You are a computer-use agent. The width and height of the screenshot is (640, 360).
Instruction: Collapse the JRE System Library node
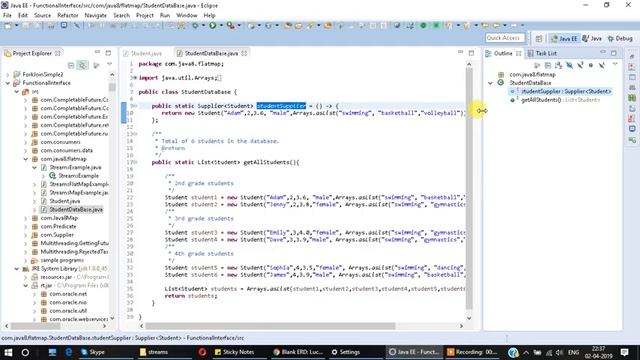point(17,269)
